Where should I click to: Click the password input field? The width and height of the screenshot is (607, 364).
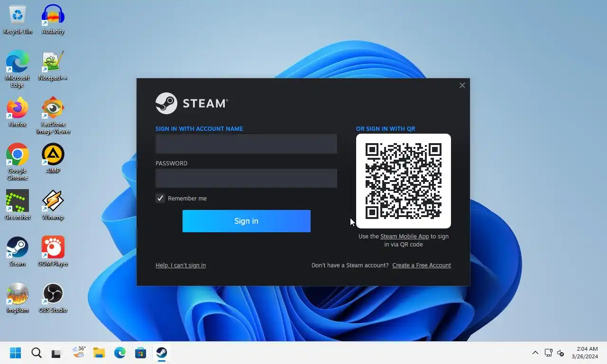(246, 178)
